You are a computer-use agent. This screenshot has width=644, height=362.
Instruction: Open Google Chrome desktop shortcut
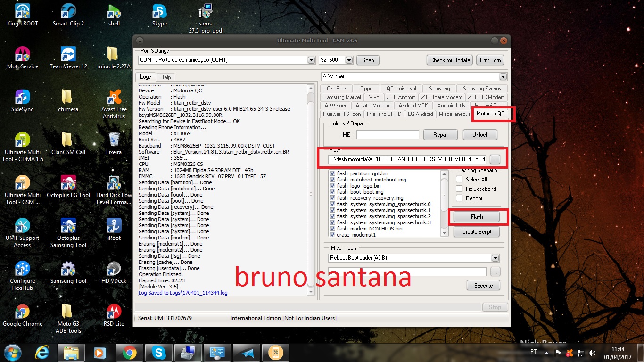pyautogui.click(x=22, y=315)
